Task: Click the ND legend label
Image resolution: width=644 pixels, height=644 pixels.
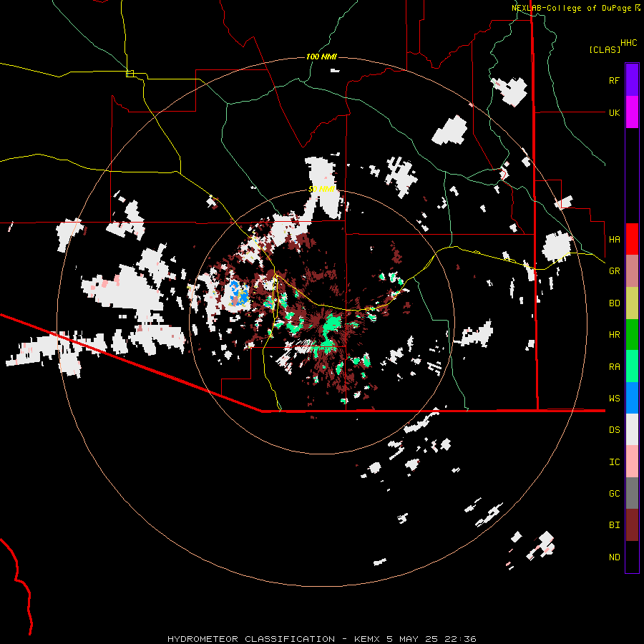Action: coord(614,557)
